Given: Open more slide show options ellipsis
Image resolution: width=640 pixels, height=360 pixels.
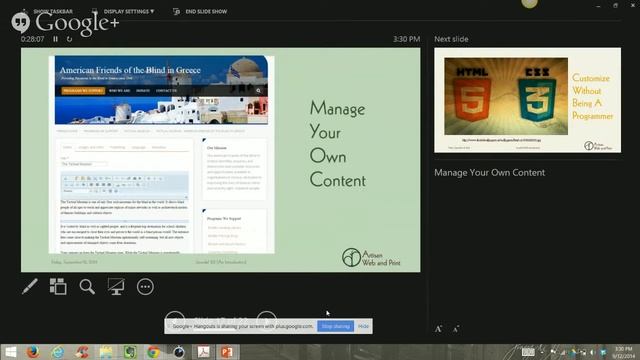Looking at the screenshot, I should pos(145,287).
